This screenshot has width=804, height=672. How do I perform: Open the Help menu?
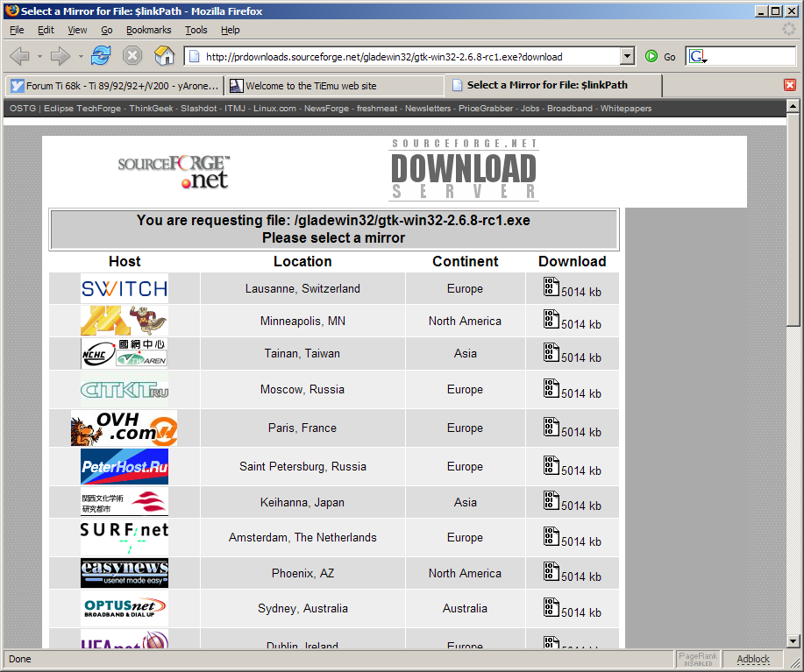[231, 30]
